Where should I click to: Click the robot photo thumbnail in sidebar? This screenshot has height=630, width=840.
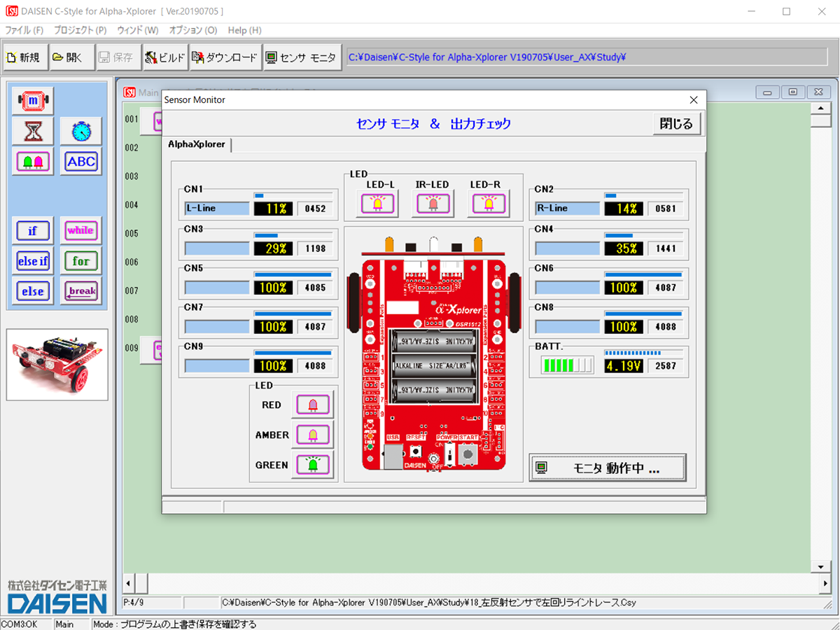point(57,365)
